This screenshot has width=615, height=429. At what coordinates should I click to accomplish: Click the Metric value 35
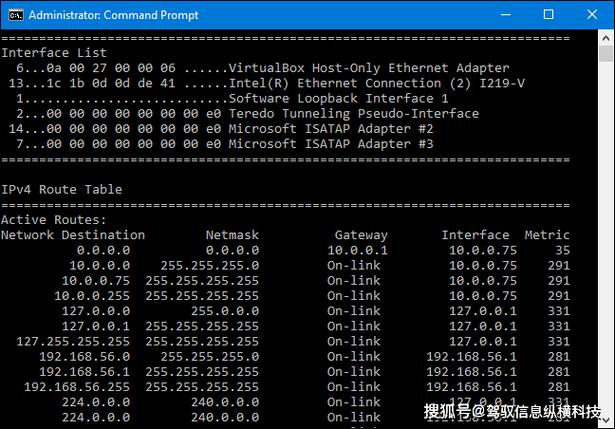[562, 250]
